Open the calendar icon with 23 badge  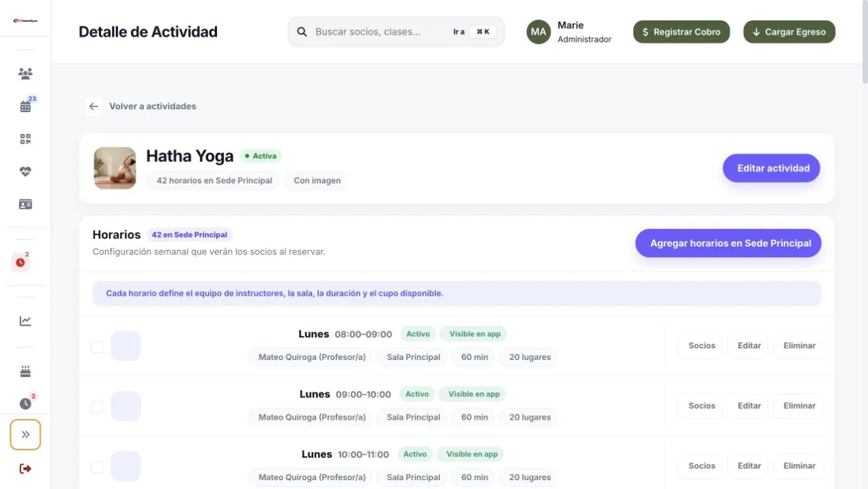(25, 106)
